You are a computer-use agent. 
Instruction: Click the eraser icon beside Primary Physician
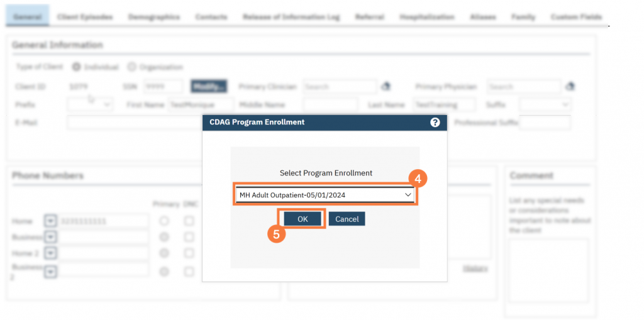tap(570, 86)
